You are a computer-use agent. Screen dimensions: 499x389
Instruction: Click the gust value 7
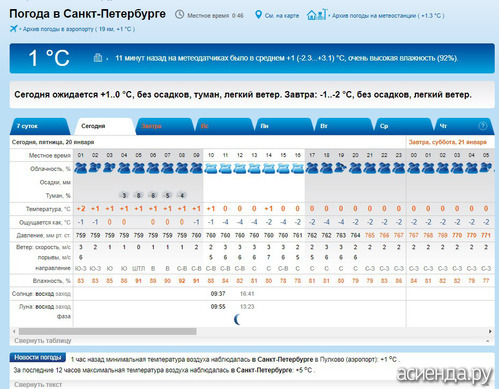[x=269, y=257]
